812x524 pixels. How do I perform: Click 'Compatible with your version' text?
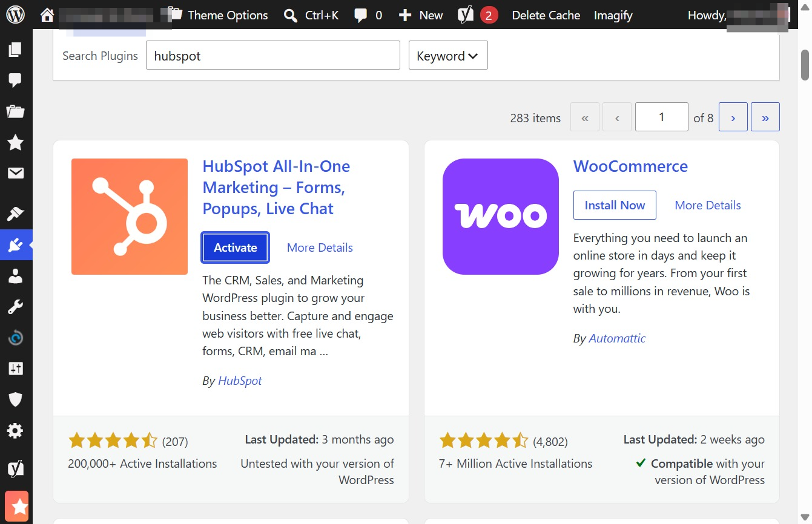tap(701, 471)
